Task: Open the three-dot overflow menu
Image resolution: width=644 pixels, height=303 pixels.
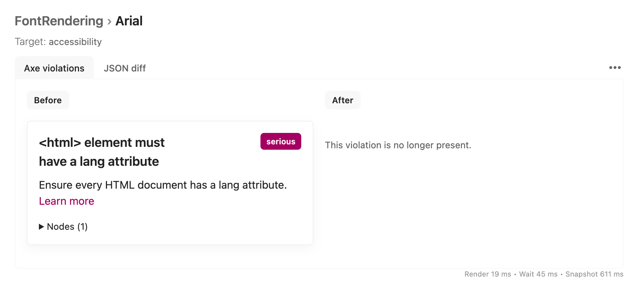Action: pyautogui.click(x=615, y=68)
